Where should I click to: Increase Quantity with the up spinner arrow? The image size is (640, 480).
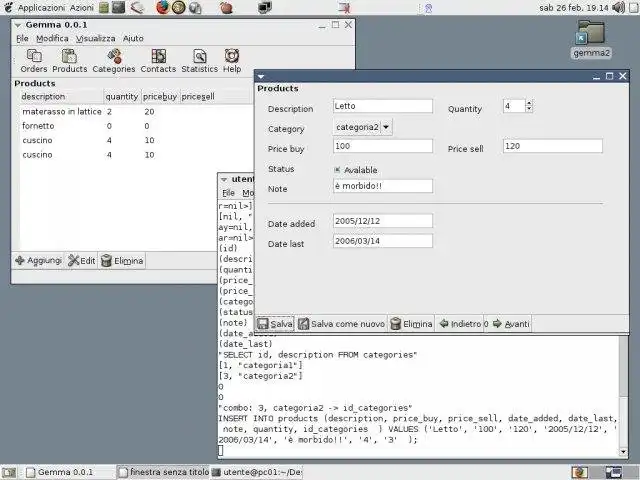[x=529, y=103]
